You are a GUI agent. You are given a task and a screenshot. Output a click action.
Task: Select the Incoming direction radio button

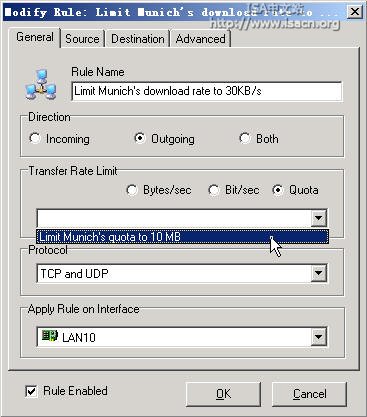tap(35, 138)
